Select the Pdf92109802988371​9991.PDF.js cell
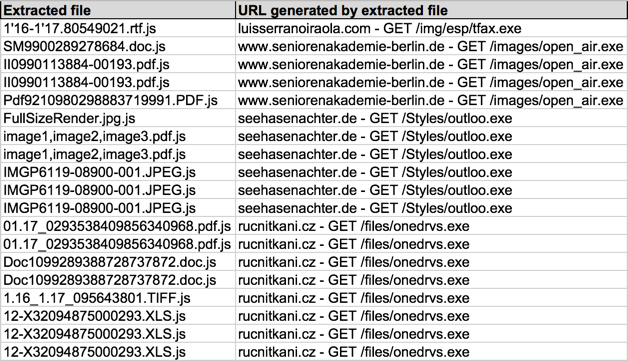 pos(118,100)
